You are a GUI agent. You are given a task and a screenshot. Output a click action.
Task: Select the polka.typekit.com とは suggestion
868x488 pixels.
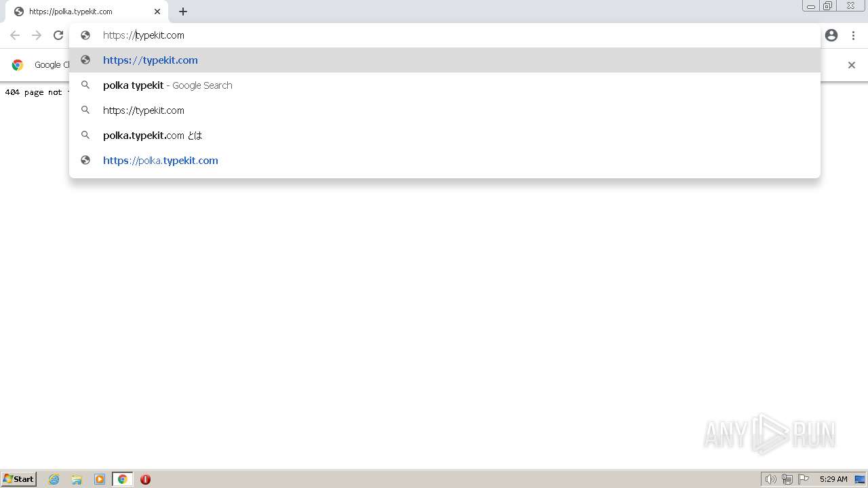445,136
